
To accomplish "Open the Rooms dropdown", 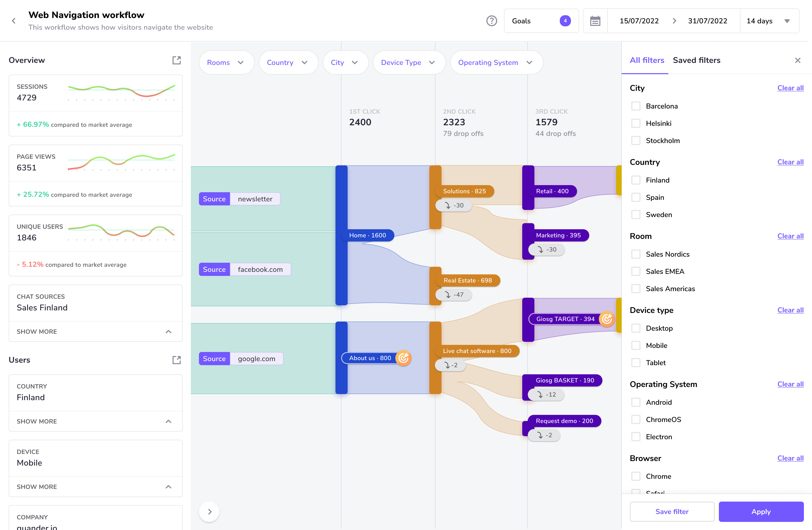I will (x=227, y=62).
